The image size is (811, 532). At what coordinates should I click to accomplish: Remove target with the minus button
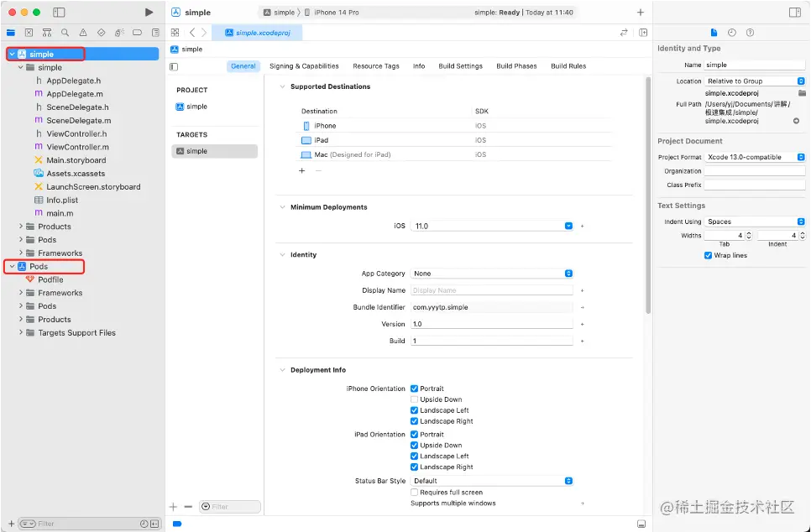click(x=188, y=507)
